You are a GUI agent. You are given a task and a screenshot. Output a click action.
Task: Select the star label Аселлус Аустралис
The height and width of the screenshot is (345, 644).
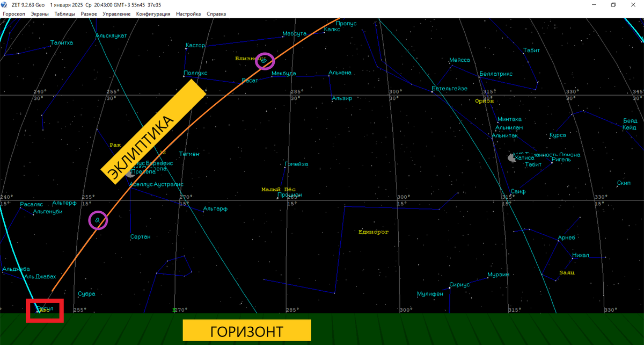coord(156,184)
